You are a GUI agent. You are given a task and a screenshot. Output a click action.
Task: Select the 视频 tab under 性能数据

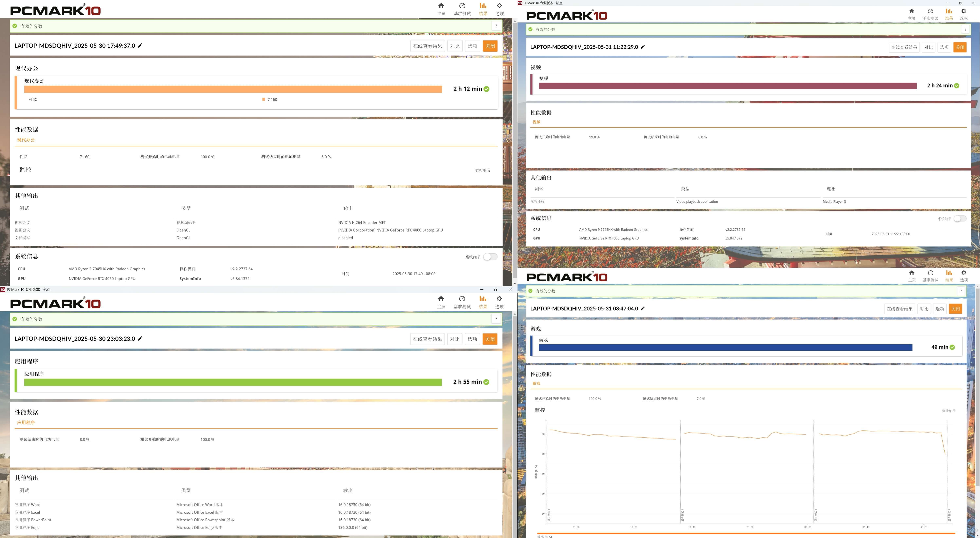click(537, 122)
